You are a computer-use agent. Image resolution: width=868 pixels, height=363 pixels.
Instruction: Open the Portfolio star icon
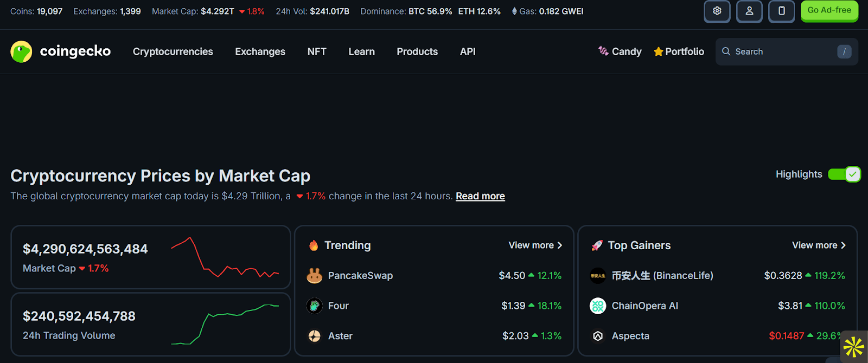coord(659,51)
